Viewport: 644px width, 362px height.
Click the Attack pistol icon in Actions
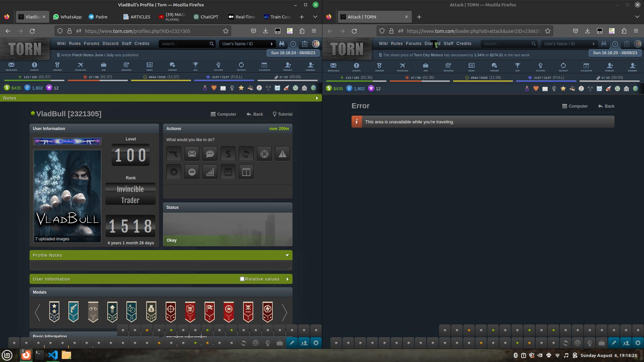[174, 154]
